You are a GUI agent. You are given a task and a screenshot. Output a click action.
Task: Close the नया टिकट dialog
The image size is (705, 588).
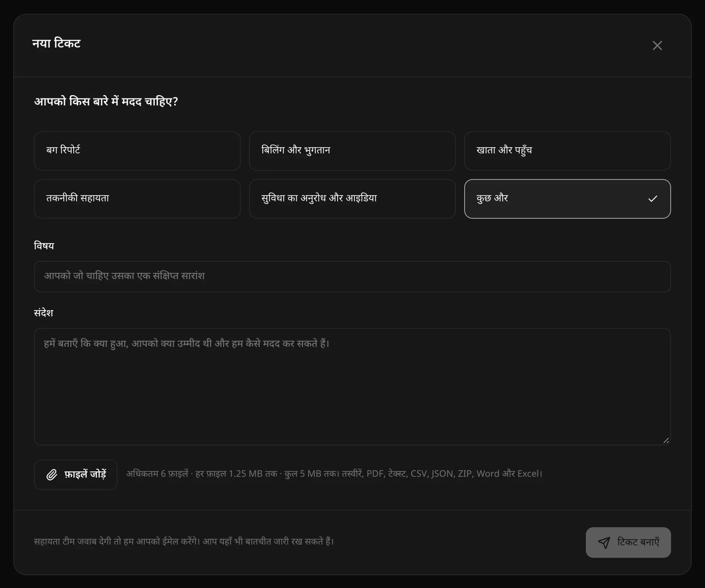657,45
